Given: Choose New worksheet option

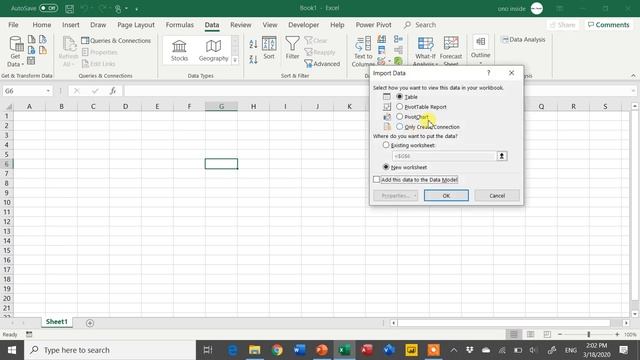Looking at the screenshot, I should click(386, 167).
